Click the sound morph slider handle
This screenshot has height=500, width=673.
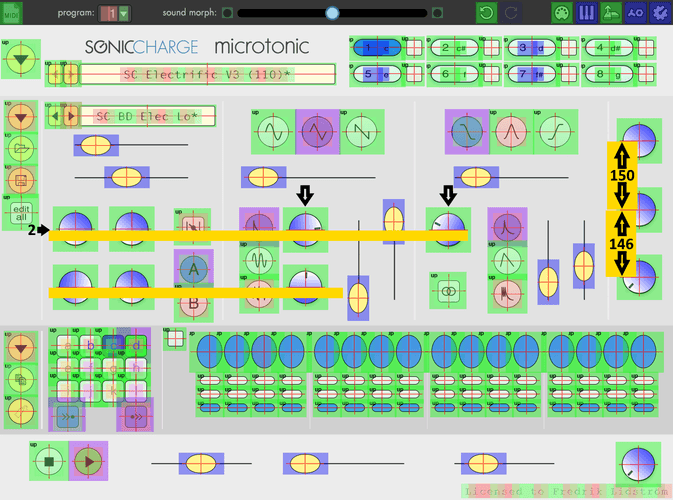coord(332,13)
